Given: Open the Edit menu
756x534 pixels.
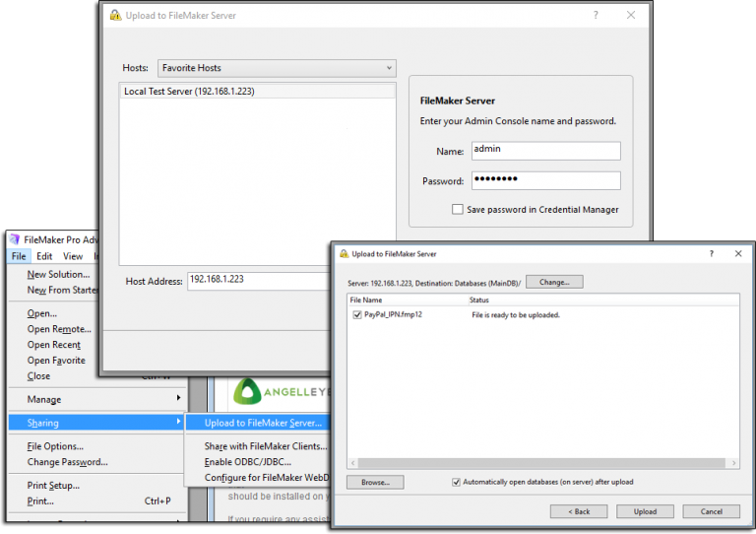Looking at the screenshot, I should pos(44,256).
